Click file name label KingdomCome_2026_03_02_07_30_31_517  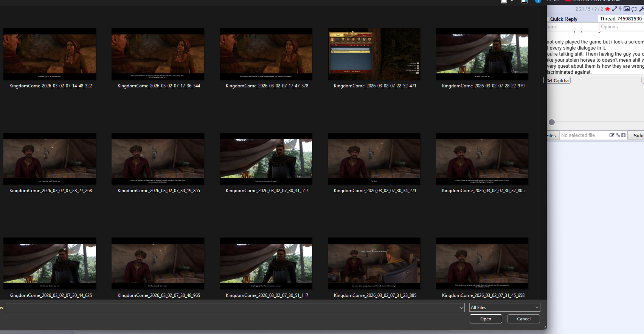(x=267, y=191)
